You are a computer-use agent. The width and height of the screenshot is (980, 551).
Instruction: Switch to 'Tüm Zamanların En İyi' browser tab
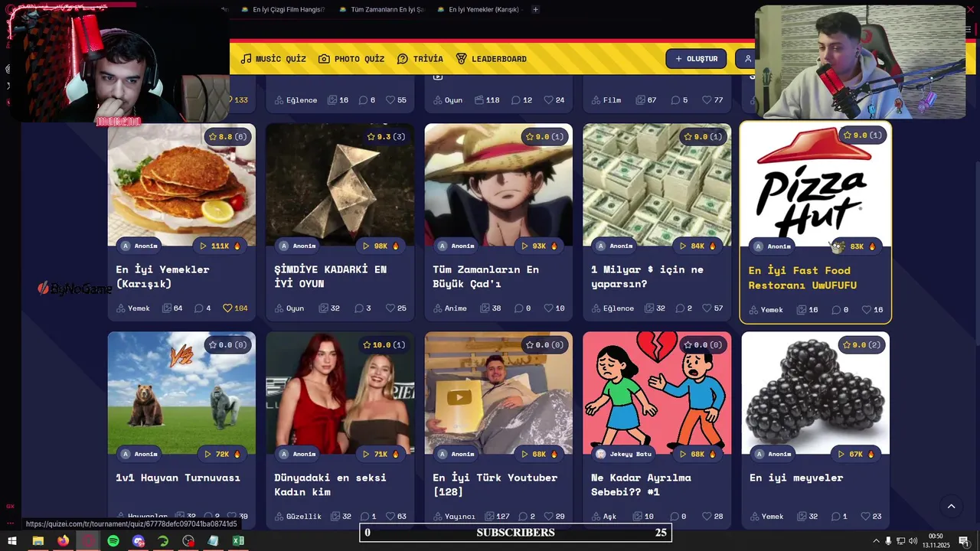tap(381, 9)
